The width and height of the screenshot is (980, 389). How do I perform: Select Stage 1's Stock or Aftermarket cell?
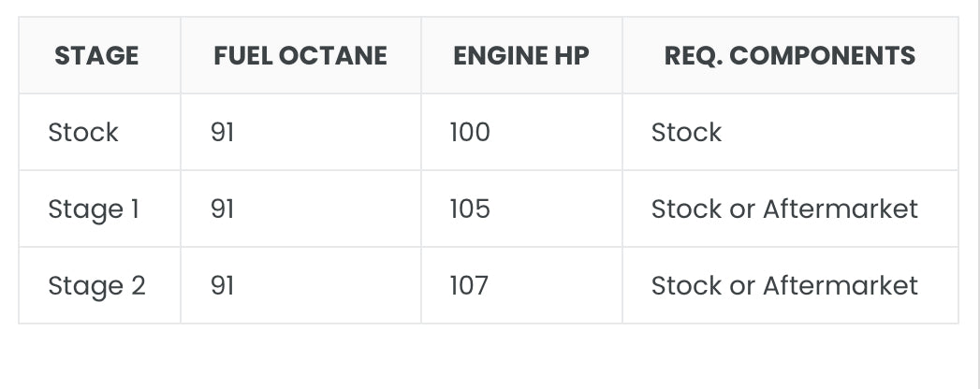[784, 209]
